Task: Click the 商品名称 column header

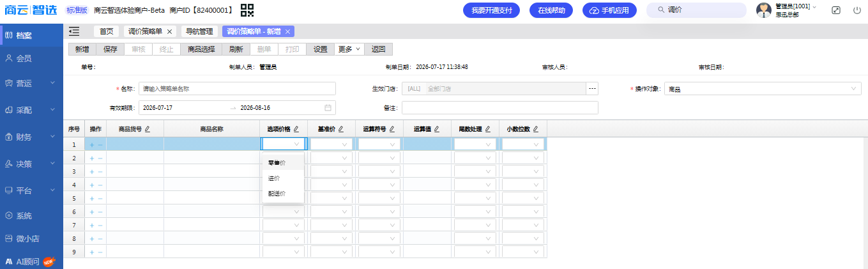Action: coord(211,129)
